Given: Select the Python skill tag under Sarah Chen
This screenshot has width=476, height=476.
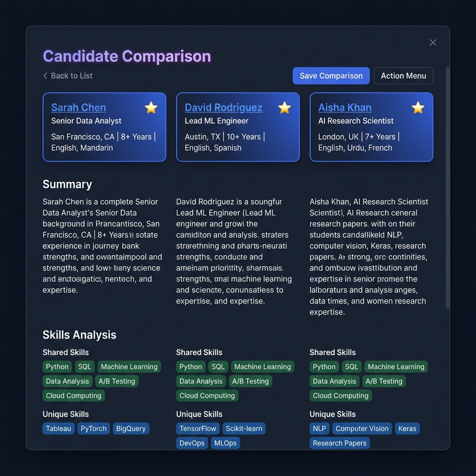Looking at the screenshot, I should pyautogui.click(x=57, y=367).
